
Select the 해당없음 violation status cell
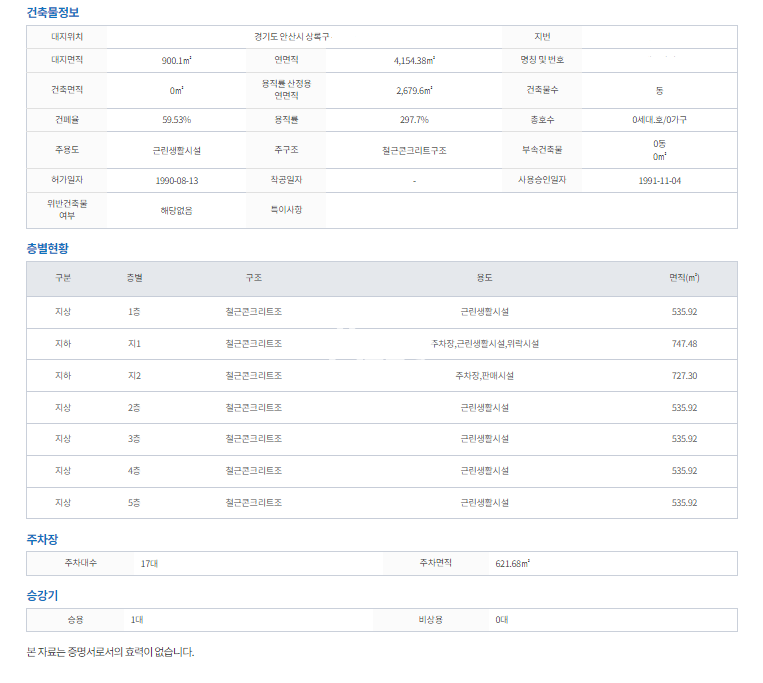(176, 211)
